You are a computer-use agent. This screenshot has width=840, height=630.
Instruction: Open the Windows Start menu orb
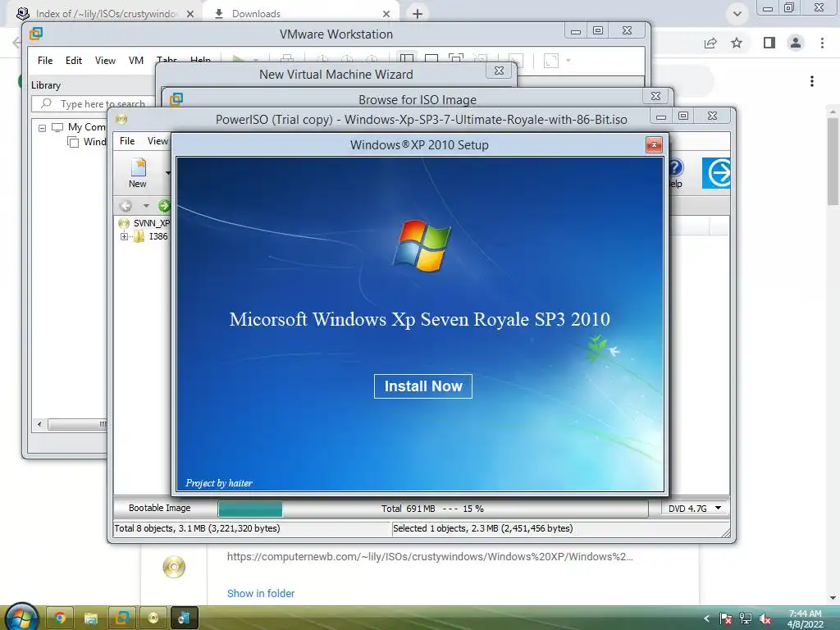click(x=21, y=617)
